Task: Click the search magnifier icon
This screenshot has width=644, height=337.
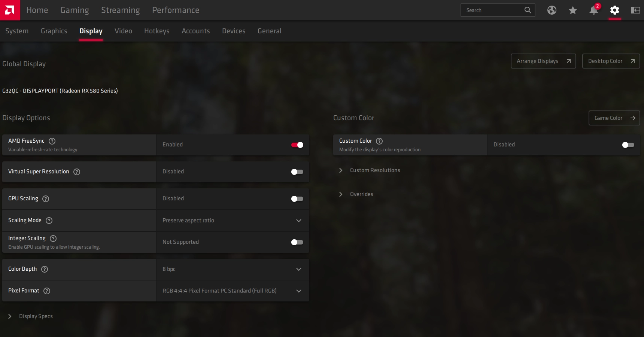Action: point(528,10)
